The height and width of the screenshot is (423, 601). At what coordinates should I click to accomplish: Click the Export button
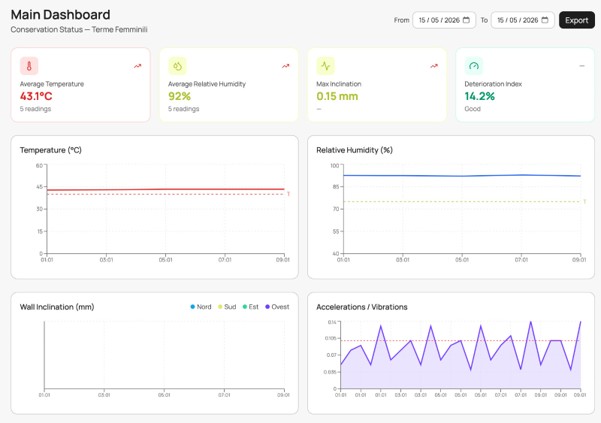click(576, 20)
